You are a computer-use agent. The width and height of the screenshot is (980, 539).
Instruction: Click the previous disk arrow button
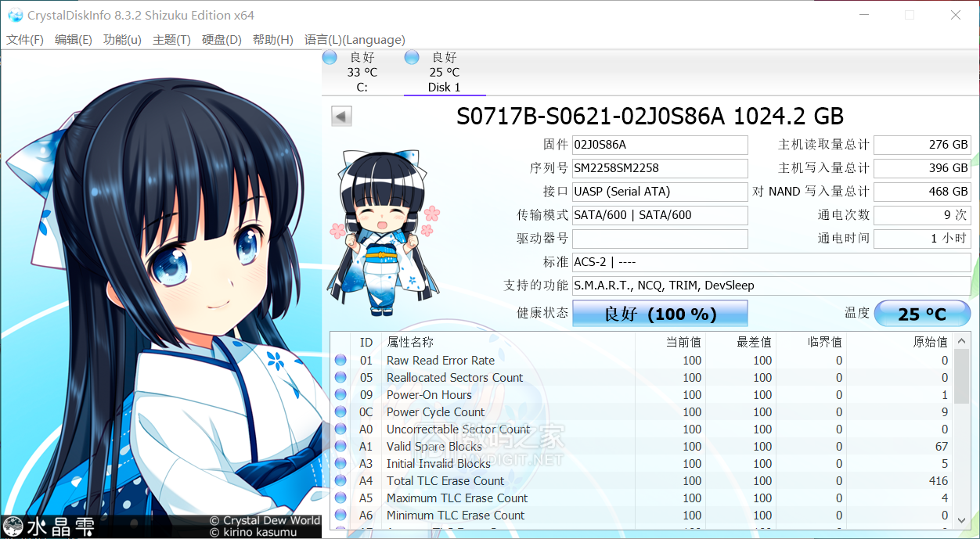click(341, 117)
